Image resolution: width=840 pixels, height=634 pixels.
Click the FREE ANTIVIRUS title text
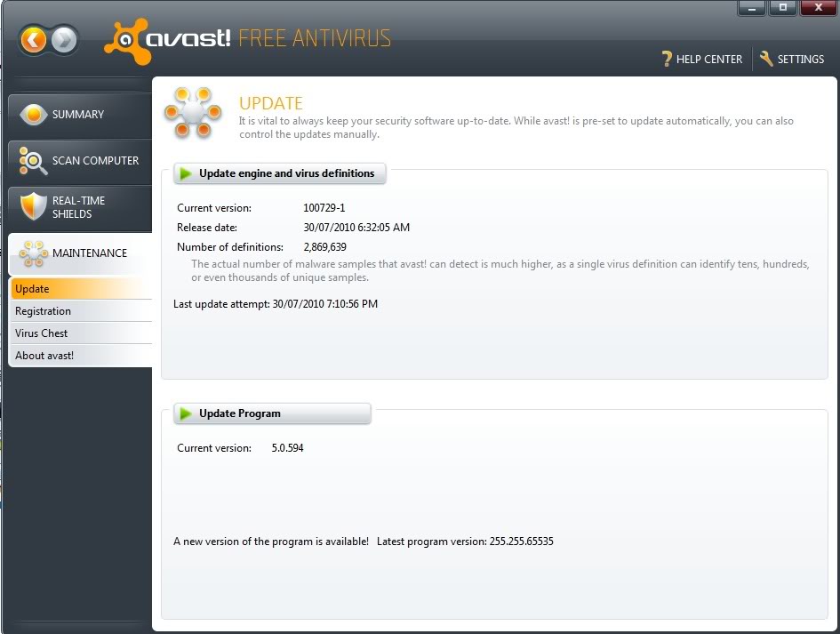pos(315,38)
